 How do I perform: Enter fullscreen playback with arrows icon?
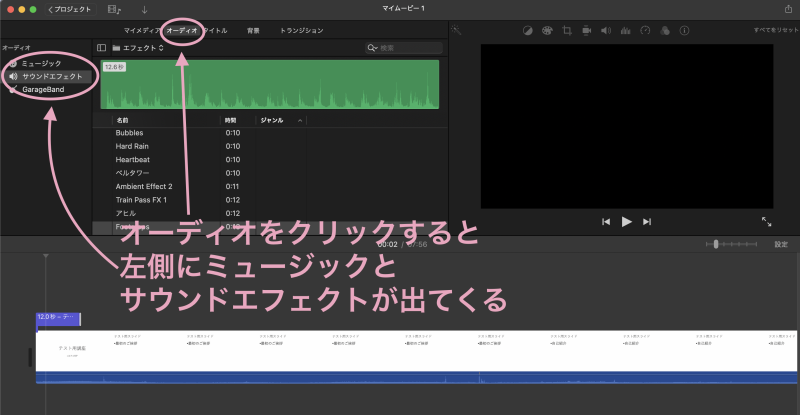766,222
